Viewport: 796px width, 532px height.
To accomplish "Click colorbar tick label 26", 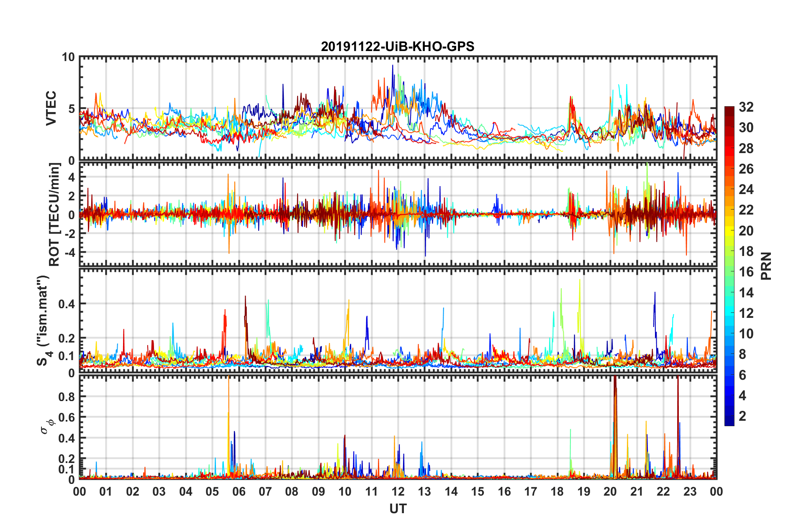I will (x=746, y=169).
